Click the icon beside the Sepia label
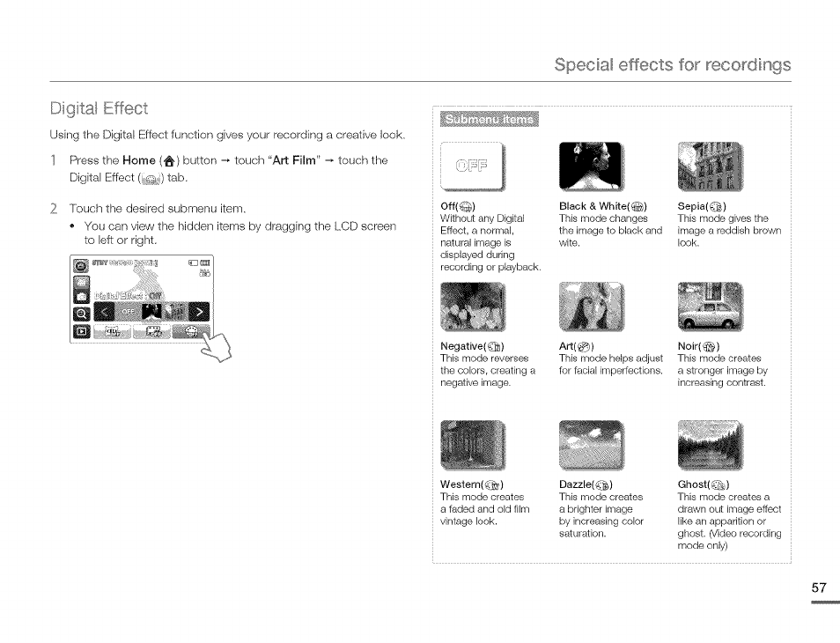Image resolution: width=840 pixels, height=643 pixels. (x=716, y=207)
